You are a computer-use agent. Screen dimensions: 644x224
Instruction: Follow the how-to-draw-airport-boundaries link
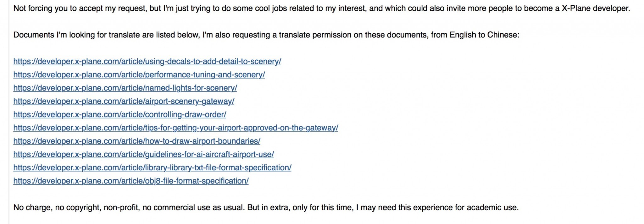(137, 141)
